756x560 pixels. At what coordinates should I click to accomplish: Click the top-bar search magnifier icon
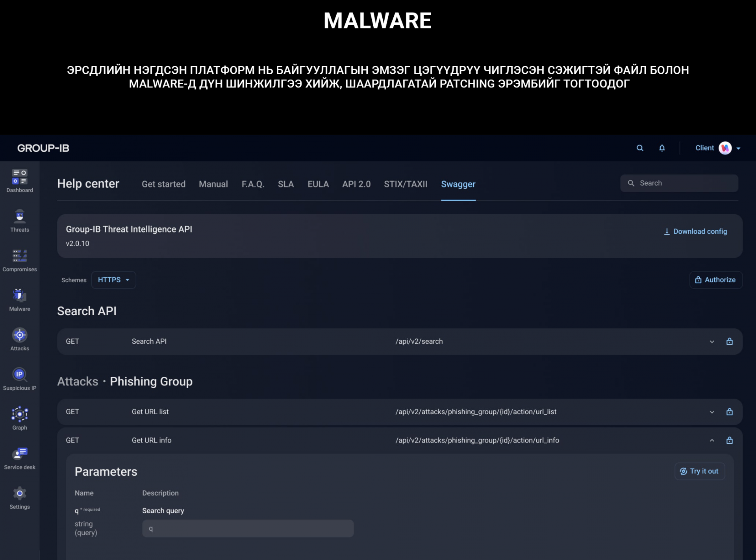(640, 148)
